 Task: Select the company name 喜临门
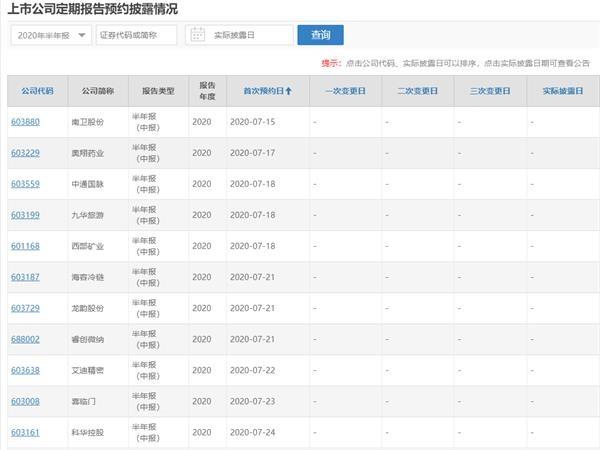click(x=83, y=401)
